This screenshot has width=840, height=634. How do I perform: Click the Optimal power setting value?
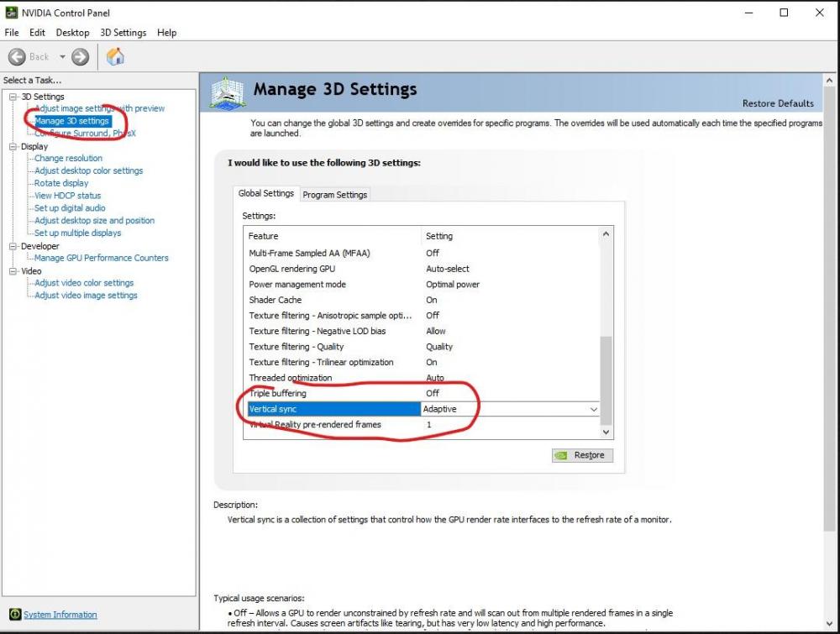[x=453, y=285]
